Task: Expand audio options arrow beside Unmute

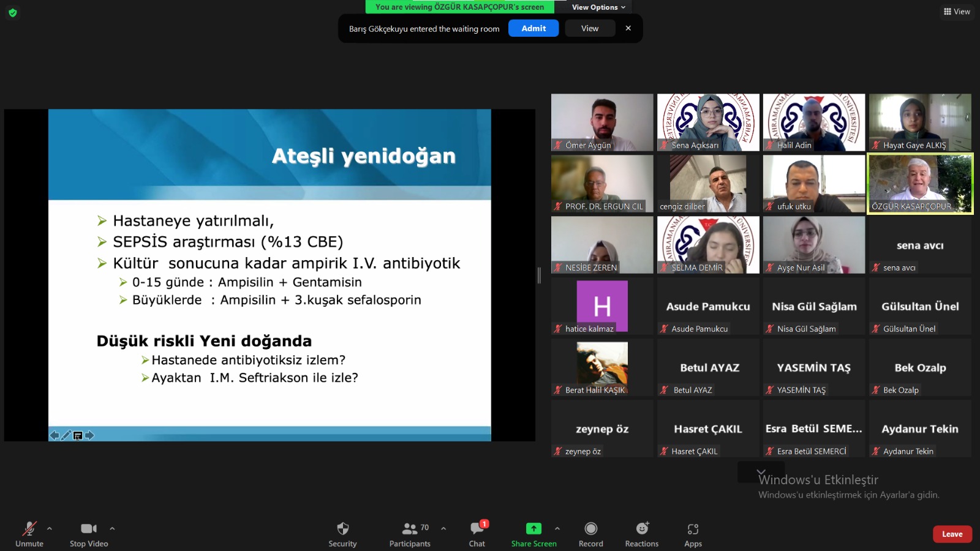Action: 50,528
